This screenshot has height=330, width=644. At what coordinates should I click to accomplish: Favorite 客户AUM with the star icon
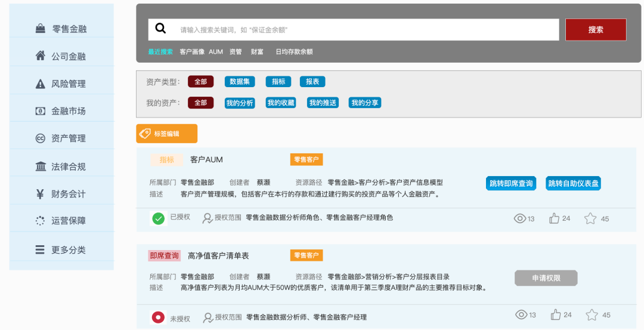pyautogui.click(x=590, y=218)
